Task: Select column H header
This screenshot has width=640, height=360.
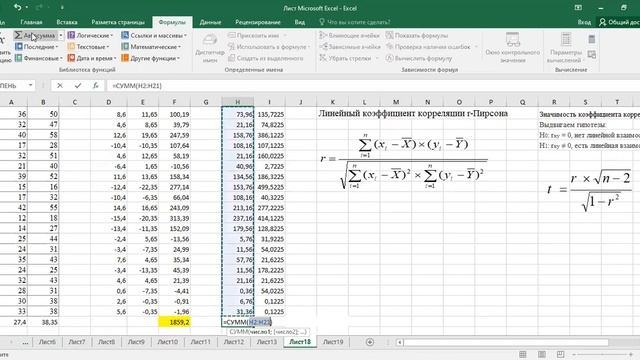Action: (238, 102)
